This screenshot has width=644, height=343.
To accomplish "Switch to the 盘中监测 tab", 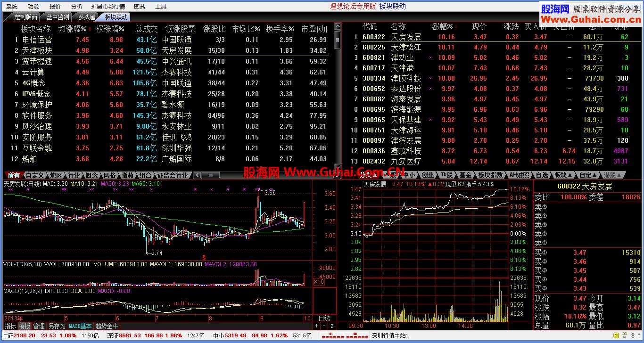I will [x=58, y=17].
